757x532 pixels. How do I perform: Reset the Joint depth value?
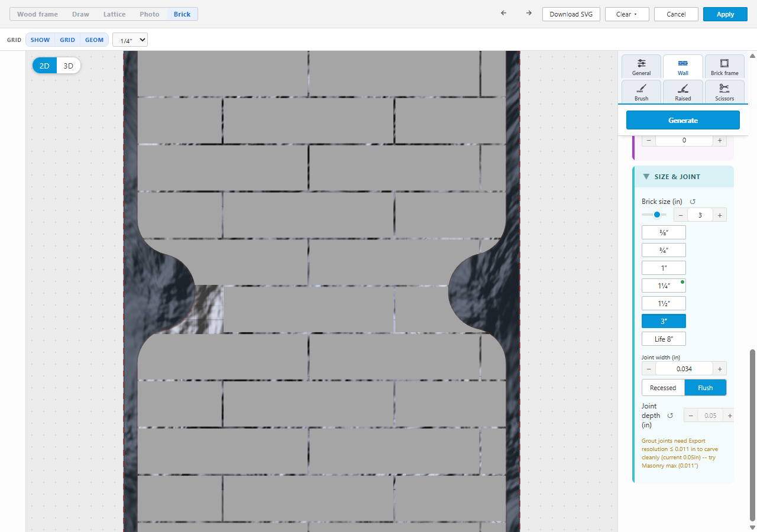tap(670, 416)
